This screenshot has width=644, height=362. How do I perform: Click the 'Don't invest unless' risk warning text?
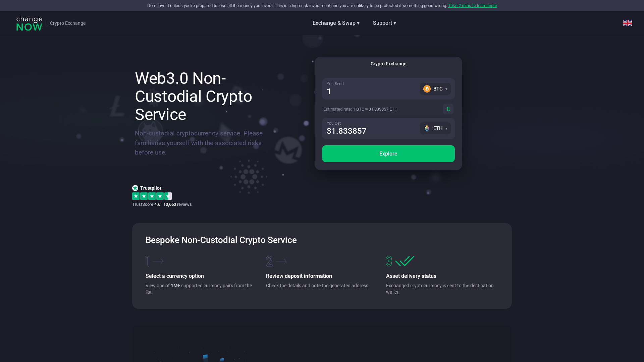(297, 6)
